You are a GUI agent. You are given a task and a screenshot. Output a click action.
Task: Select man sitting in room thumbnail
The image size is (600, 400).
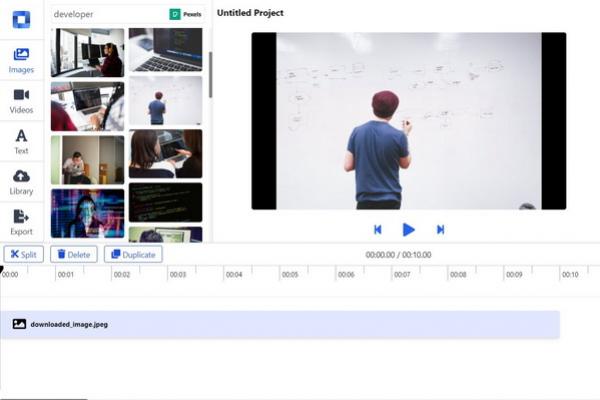pyautogui.click(x=88, y=160)
